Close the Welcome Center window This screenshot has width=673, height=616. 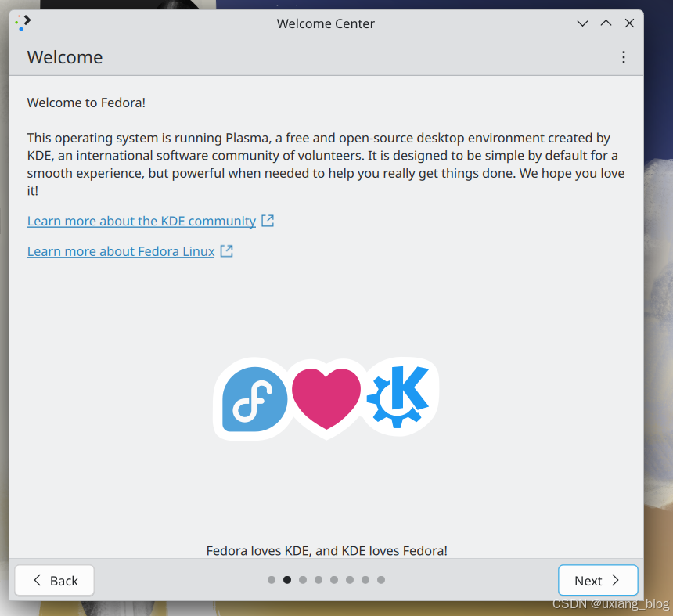629,23
